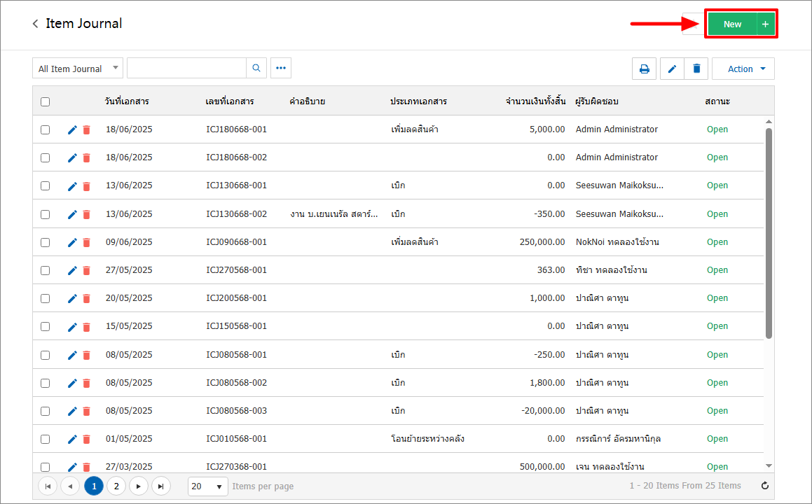Select checkbox for ICJ010568-001 row
812x504 pixels.
coord(46,439)
